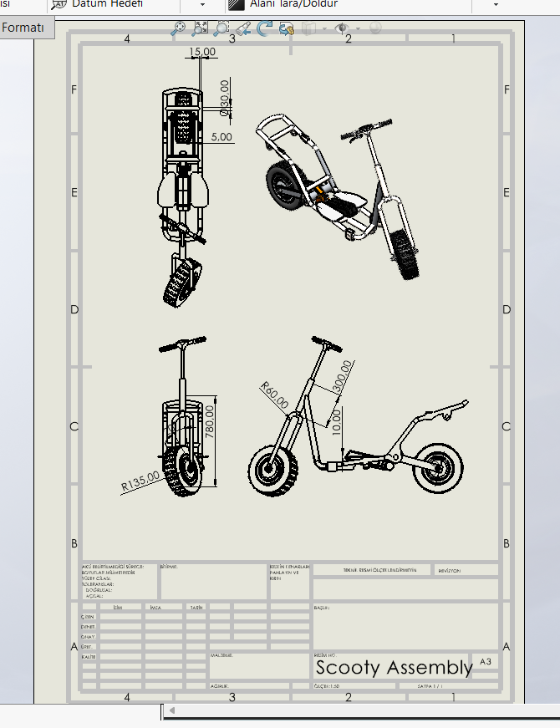The image size is (560, 728).
Task: Go back with the Previous View icon
Action: [243, 28]
